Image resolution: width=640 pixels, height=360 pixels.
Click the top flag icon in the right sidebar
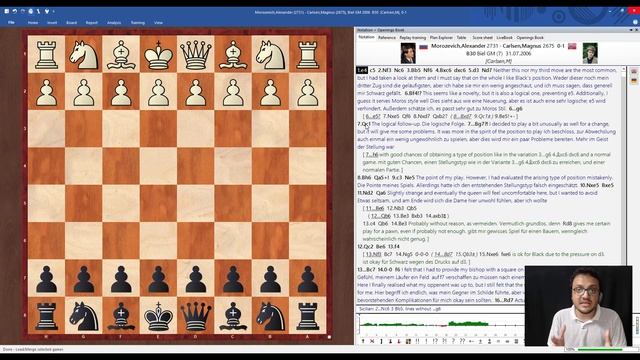634,71
